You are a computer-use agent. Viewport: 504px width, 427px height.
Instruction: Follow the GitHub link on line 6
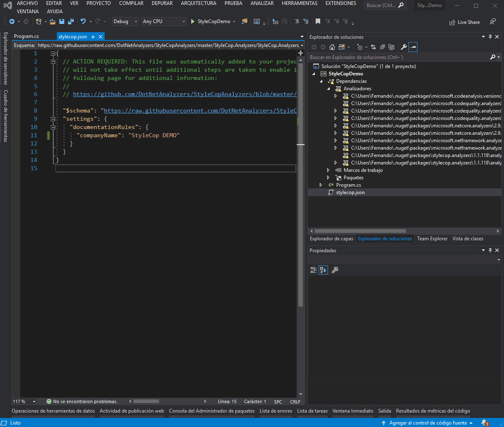[185, 94]
